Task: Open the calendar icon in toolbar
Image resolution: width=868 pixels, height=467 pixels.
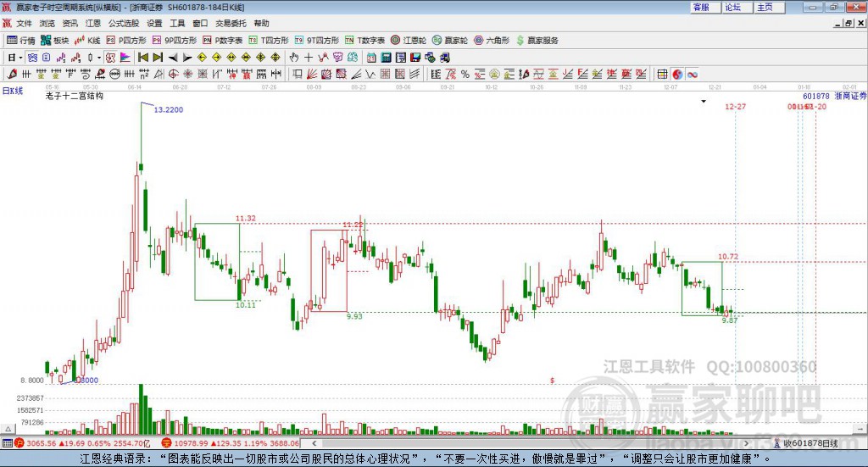Action: click(371, 58)
